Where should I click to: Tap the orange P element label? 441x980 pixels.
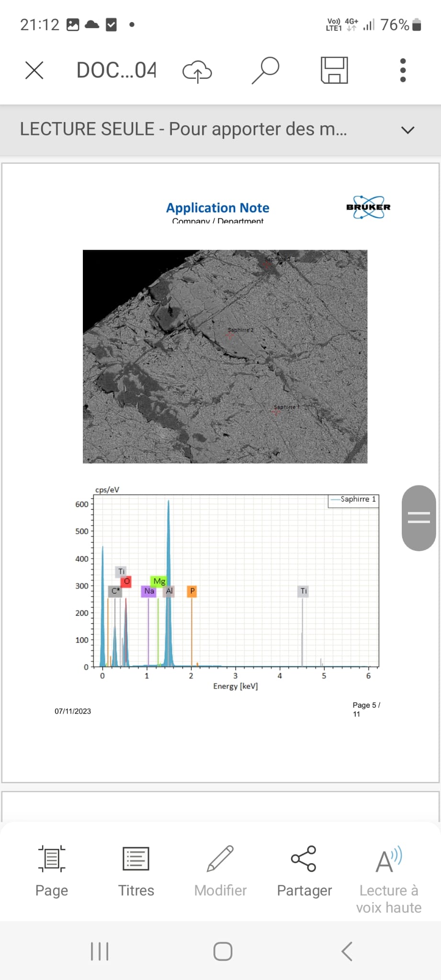click(192, 591)
